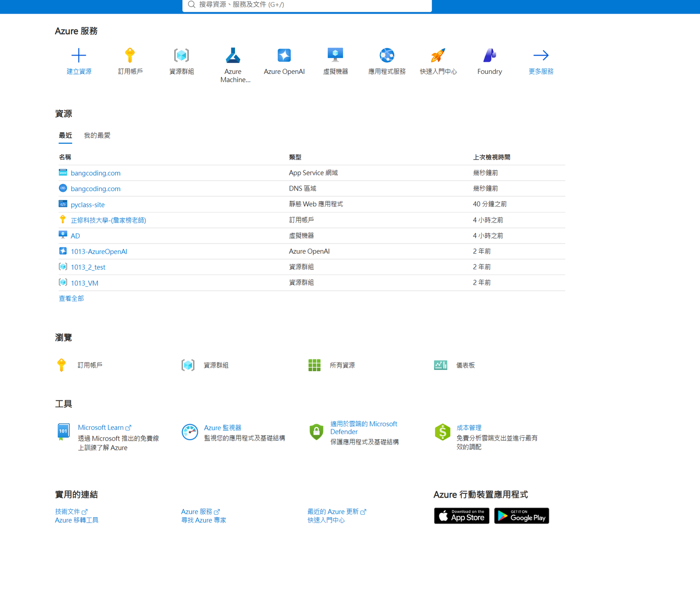Open 正修科技大學 subscription link
Screen dimensions: 700x595
pyautogui.click(x=108, y=220)
